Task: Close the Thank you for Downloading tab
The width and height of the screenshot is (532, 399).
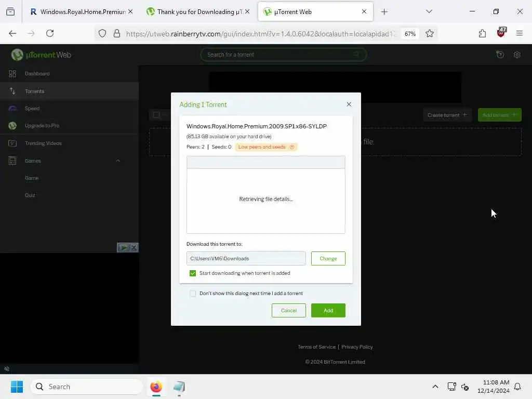Action: [247, 11]
